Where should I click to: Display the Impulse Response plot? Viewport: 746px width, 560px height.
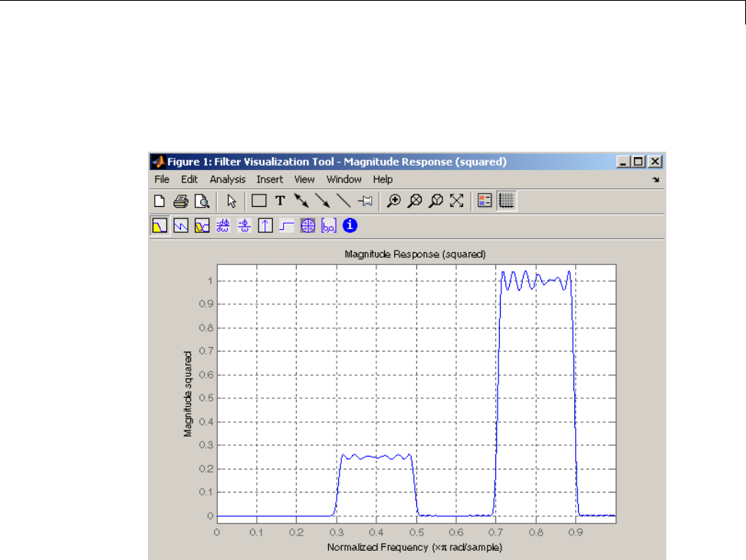click(x=265, y=226)
